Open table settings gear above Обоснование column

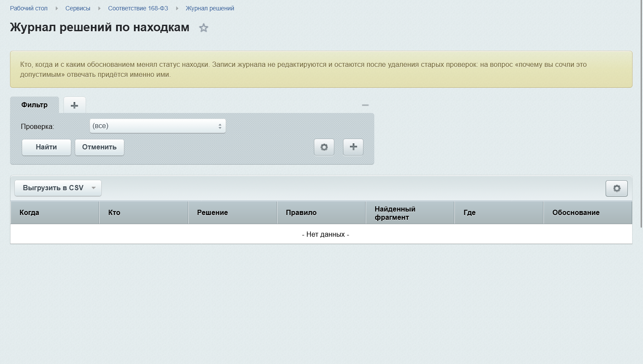click(x=616, y=189)
